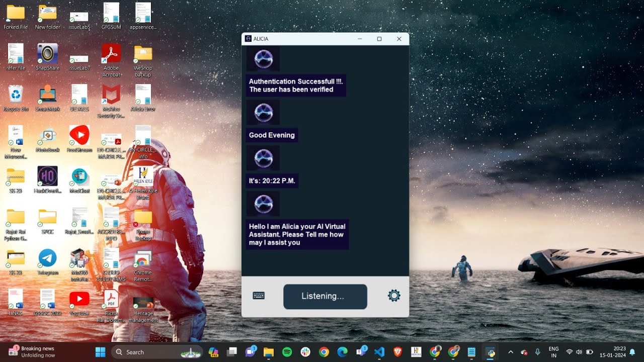This screenshot has width=644, height=362.
Task: Open the Breaking news widget
Action: click(x=32, y=352)
